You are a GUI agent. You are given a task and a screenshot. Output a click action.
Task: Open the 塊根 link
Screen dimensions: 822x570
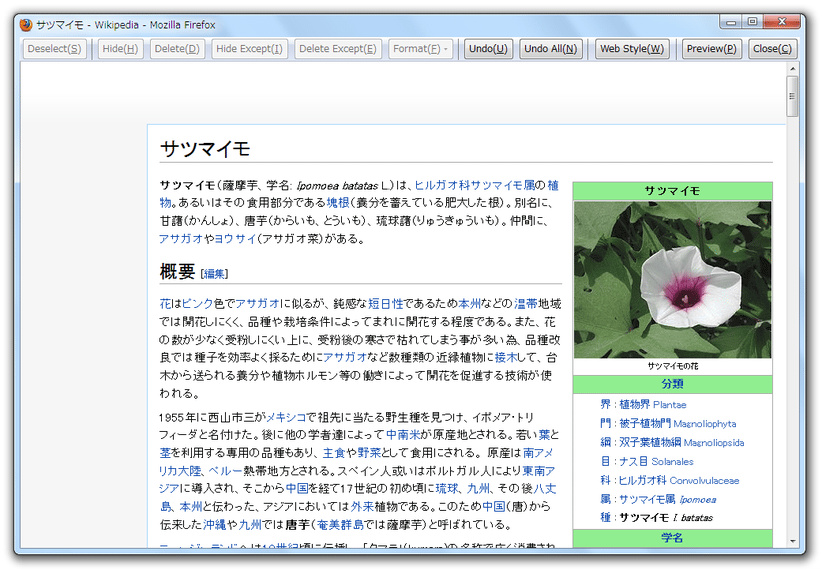(x=338, y=203)
